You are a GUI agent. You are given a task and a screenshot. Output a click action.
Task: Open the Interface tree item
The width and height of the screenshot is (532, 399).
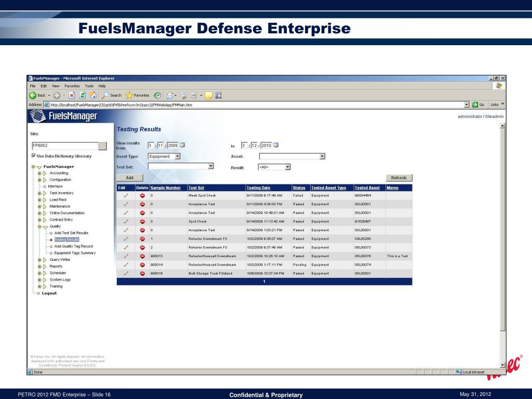click(55, 187)
